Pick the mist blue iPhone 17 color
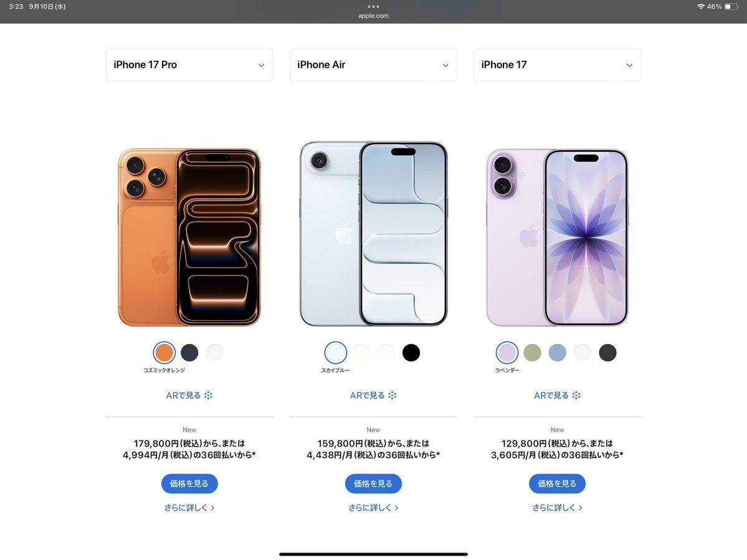Image resolution: width=747 pixels, height=560 pixels. coord(558,353)
